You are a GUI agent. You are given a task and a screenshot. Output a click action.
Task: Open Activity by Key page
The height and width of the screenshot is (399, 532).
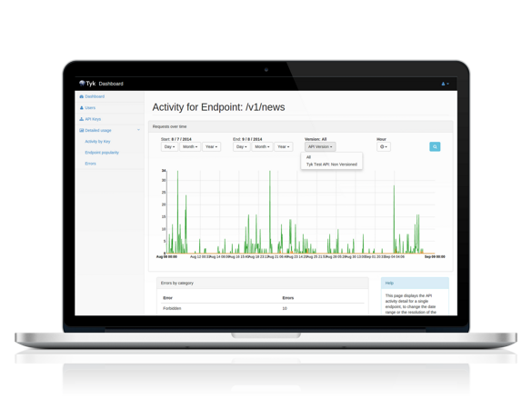(x=97, y=142)
